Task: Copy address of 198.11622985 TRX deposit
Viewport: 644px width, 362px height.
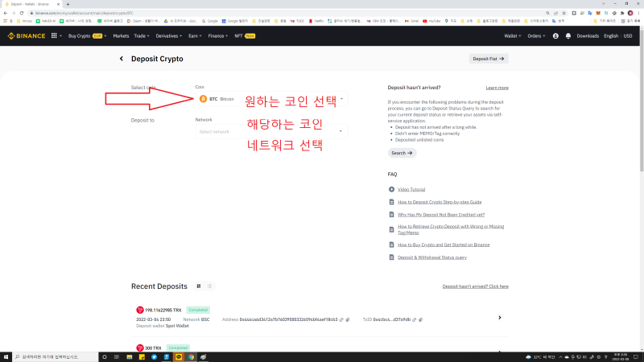Action: coord(348,319)
